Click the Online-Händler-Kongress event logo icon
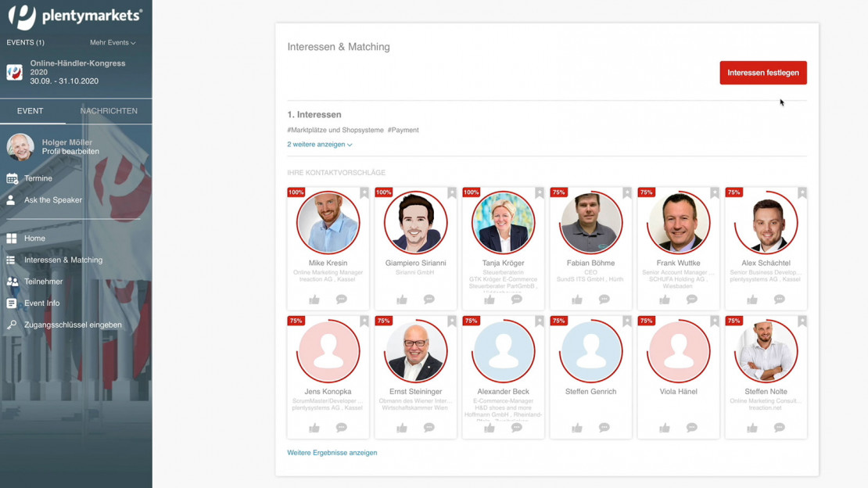Image resolution: width=868 pixels, height=488 pixels. click(14, 72)
